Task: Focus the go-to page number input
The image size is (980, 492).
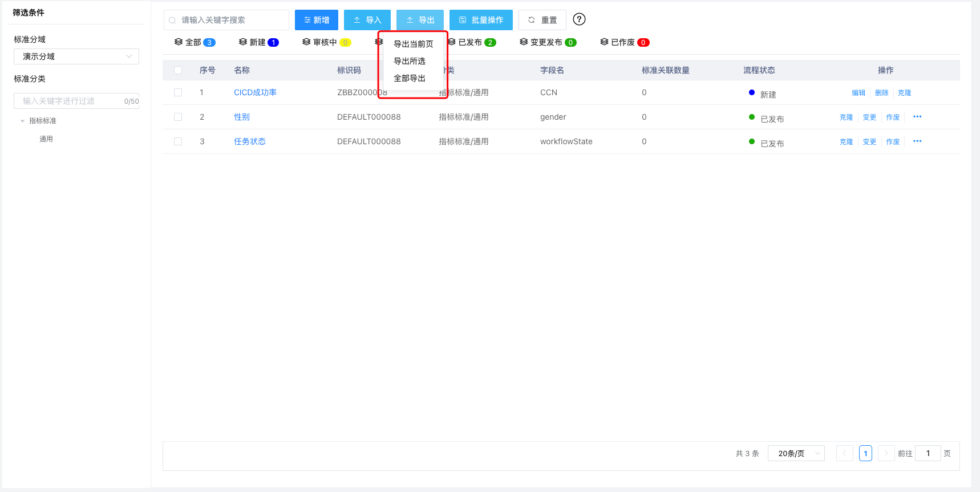Action: coord(928,453)
